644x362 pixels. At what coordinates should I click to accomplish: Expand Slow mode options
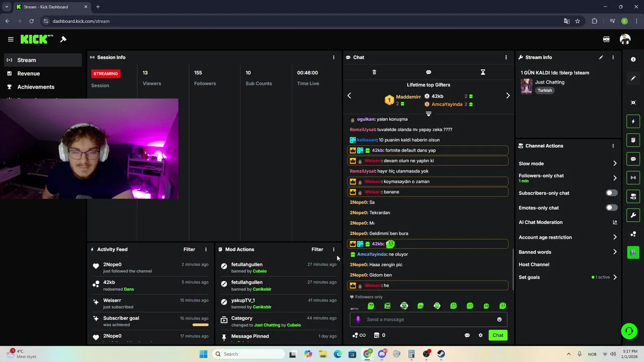coord(615,163)
